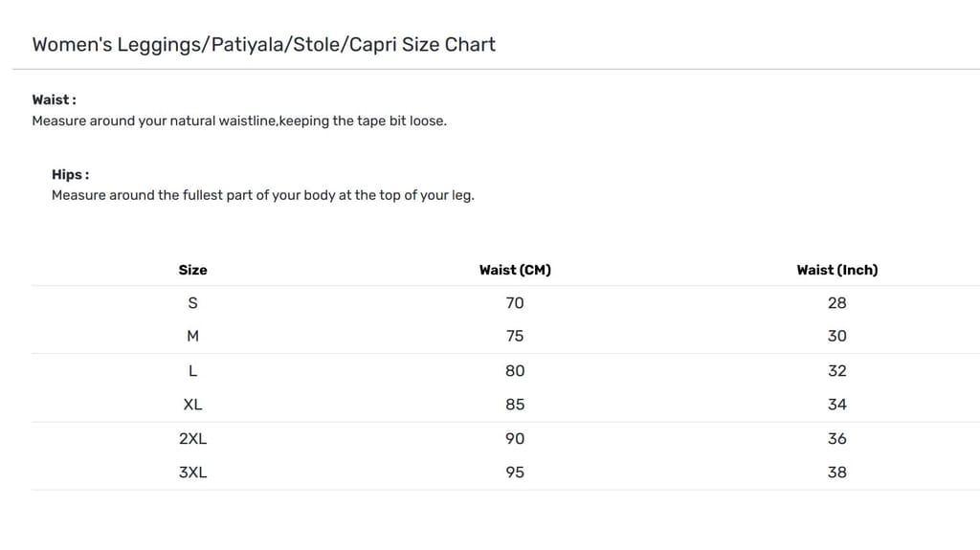This screenshot has width=980, height=550.
Task: Click the 34 inch waist value
Action: pos(836,405)
